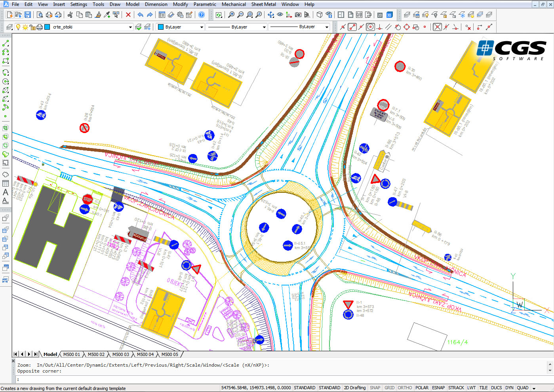Click the 2D Drafting workspace button

[354, 388]
